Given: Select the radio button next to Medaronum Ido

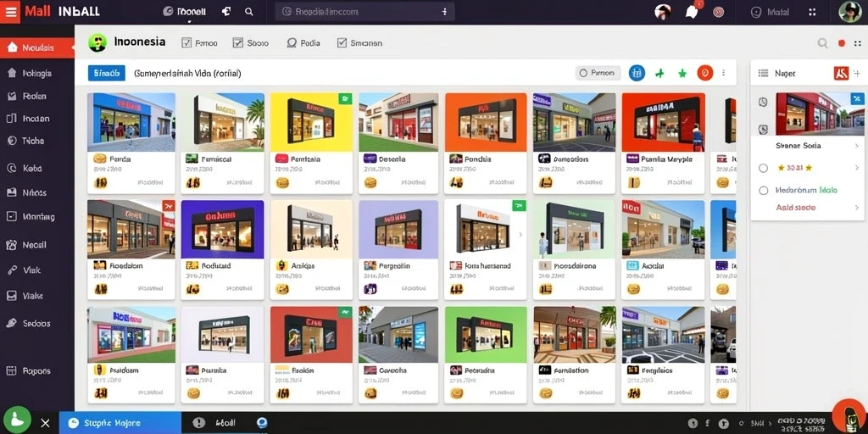Looking at the screenshot, I should pos(764,191).
